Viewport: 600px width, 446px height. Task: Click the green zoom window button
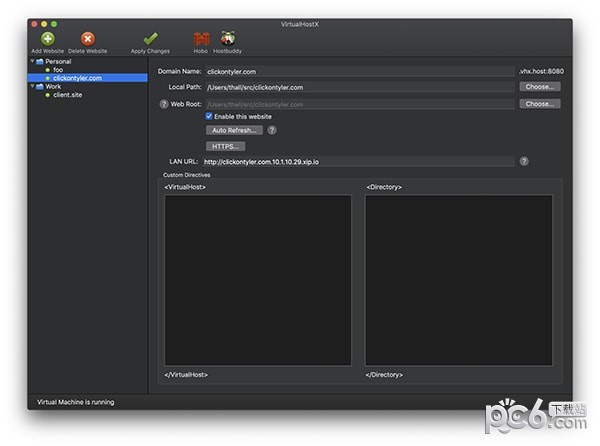tap(54, 24)
